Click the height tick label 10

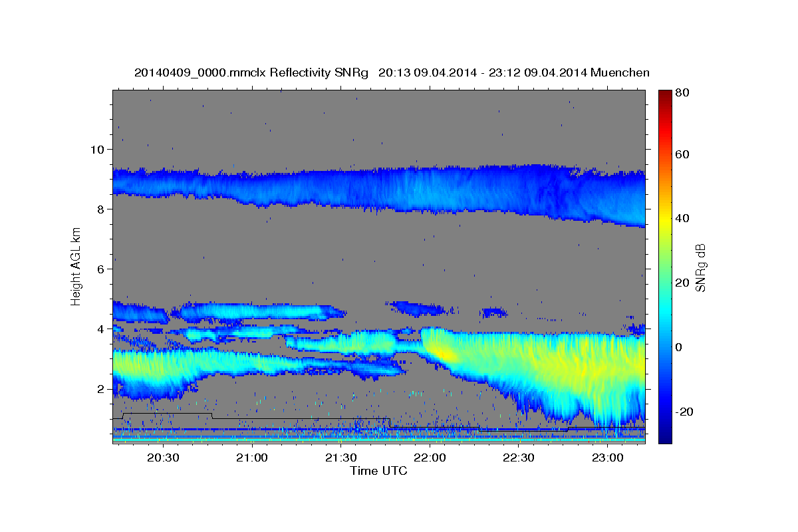tap(98, 149)
